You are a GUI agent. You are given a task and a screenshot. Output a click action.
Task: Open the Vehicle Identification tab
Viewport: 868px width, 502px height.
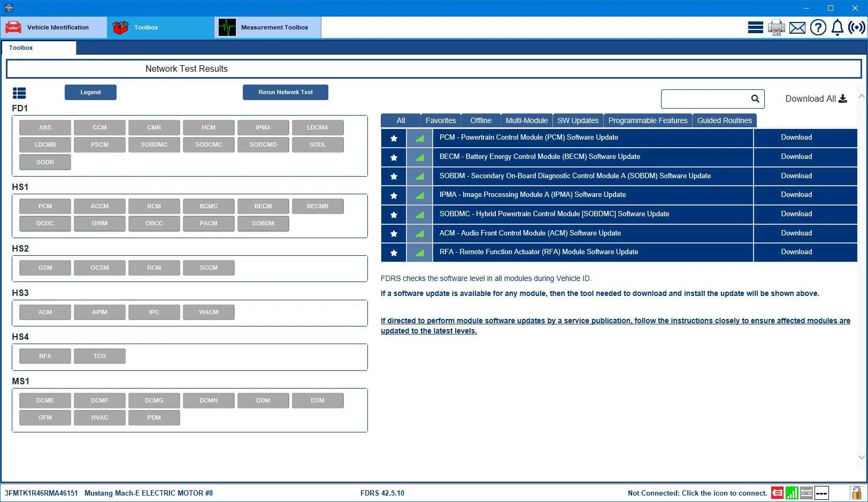[53, 27]
